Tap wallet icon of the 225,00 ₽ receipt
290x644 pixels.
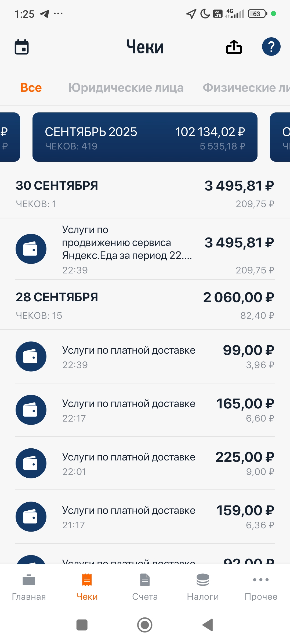coord(31,463)
